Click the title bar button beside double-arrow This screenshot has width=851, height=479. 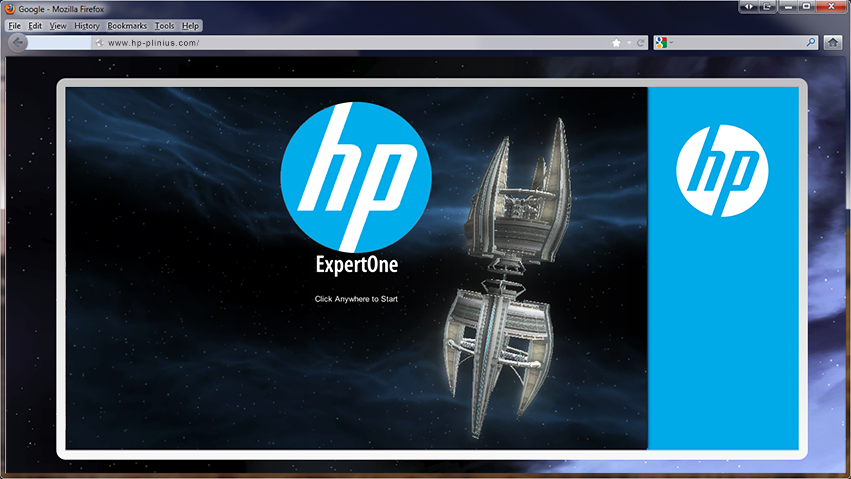[x=767, y=7]
